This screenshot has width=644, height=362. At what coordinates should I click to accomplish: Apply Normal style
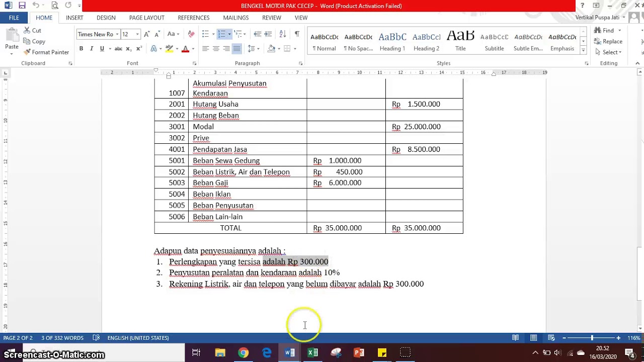click(325, 41)
